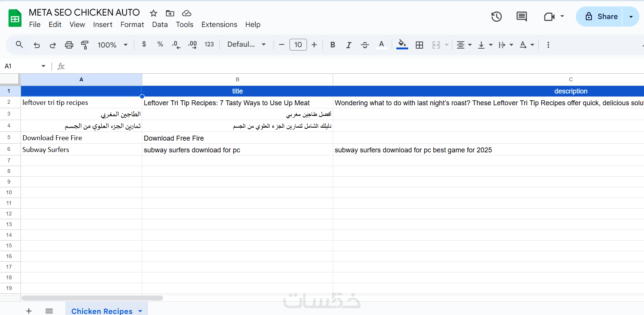This screenshot has height=315, width=644.
Task: Select column A header
Action: click(81, 79)
